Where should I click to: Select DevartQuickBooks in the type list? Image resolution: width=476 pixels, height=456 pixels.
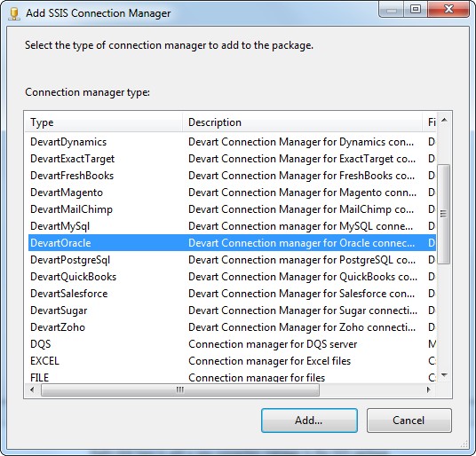pyautogui.click(x=233, y=277)
